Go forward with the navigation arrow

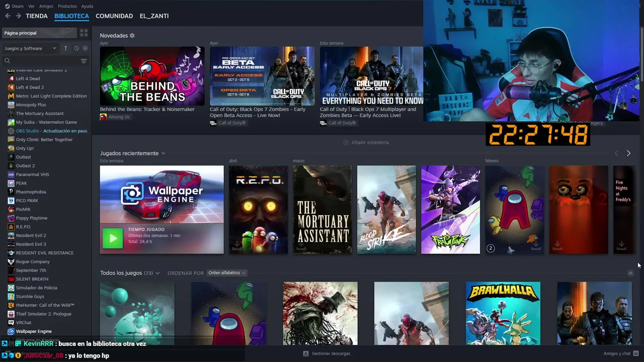point(18,16)
